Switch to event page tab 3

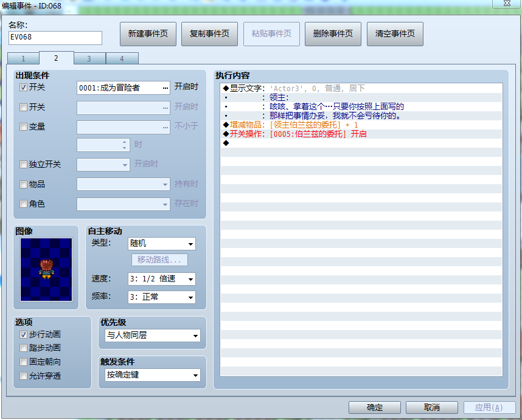[89, 58]
